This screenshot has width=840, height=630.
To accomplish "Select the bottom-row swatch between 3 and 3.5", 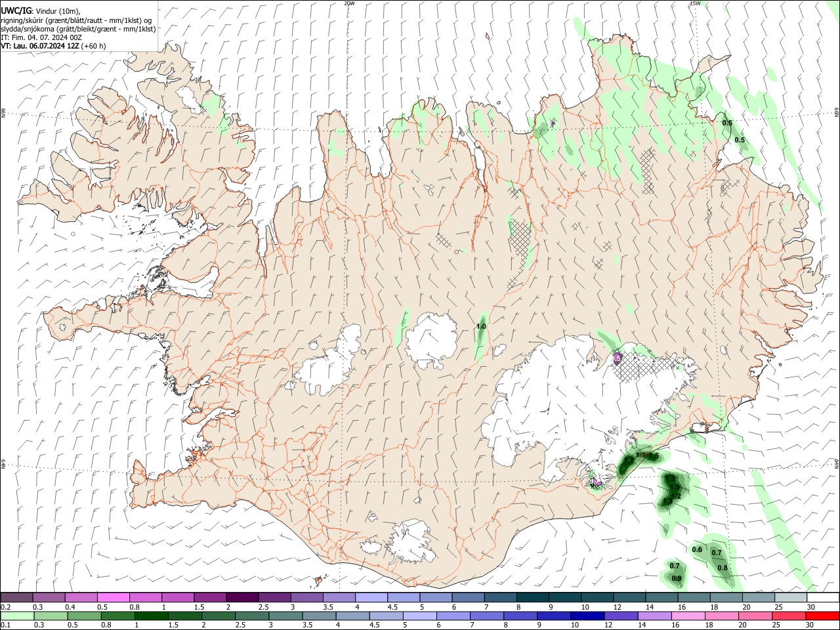I will (x=285, y=616).
